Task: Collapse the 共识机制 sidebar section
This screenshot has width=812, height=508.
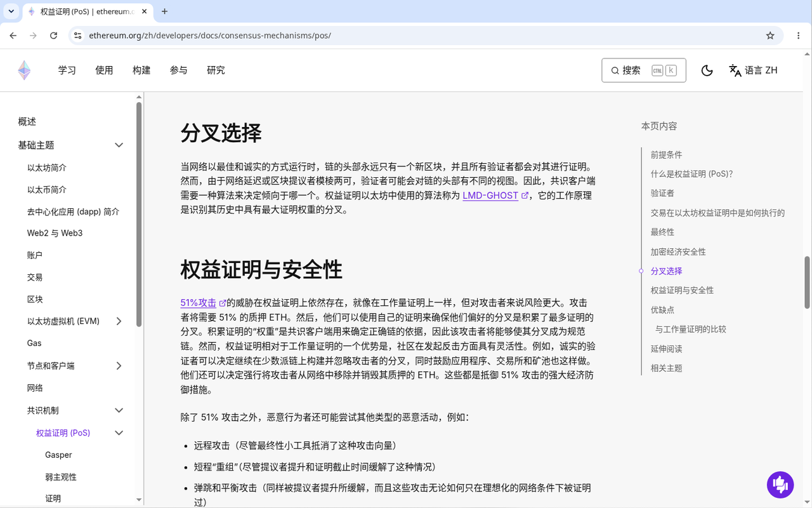Action: (x=119, y=411)
